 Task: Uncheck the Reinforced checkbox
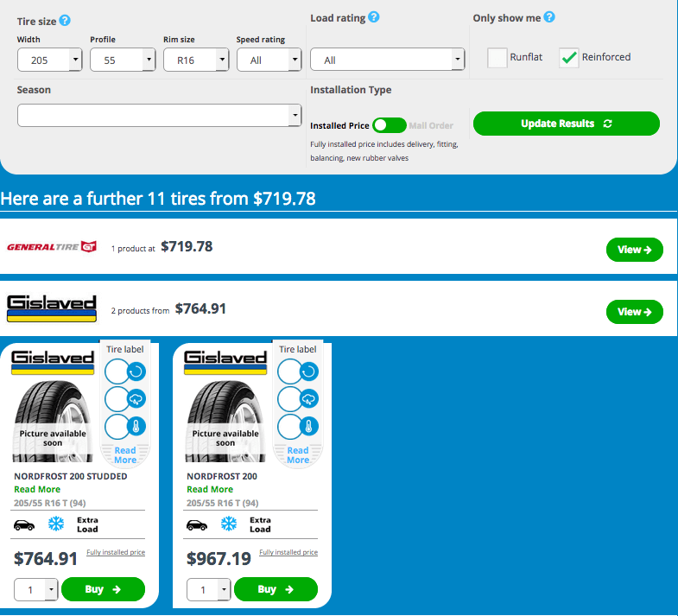coord(569,58)
